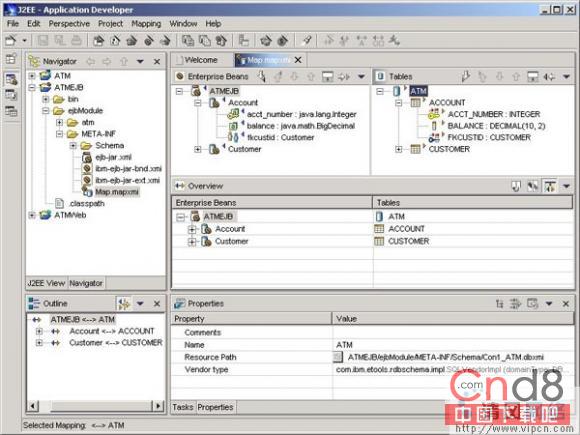This screenshot has height=435, width=580.
Task: Open the Edit menu
Action: pyautogui.click(x=33, y=24)
